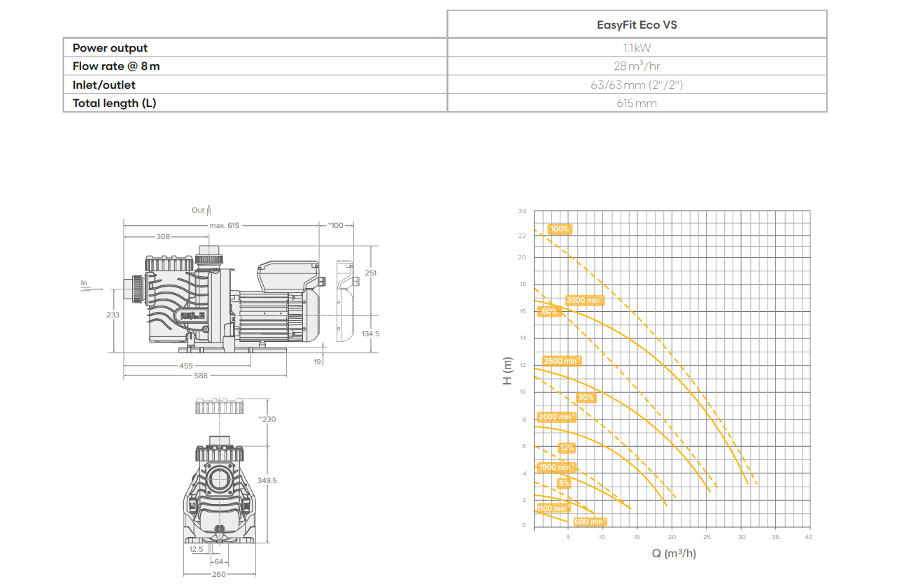The height and width of the screenshot is (588, 897).
Task: Select the 588 dimension
Action: (201, 376)
